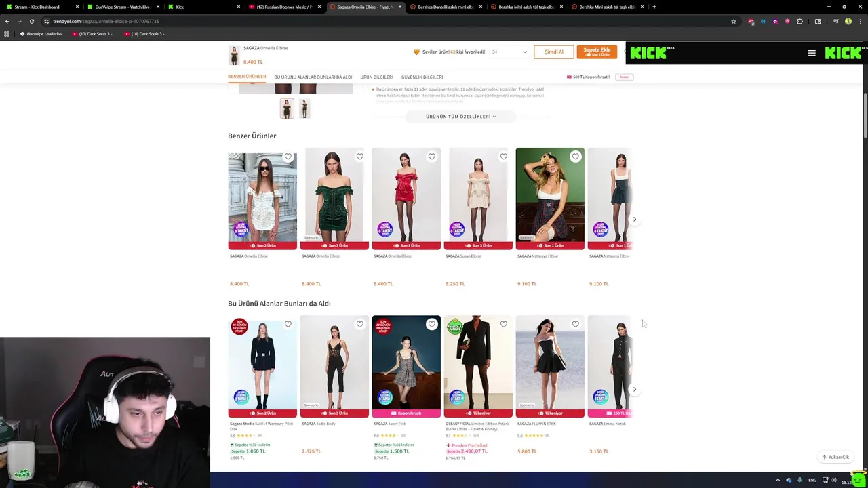Favorite the SAGAZA FLUFFİN ETEK card
The image size is (868, 488).
(576, 324)
